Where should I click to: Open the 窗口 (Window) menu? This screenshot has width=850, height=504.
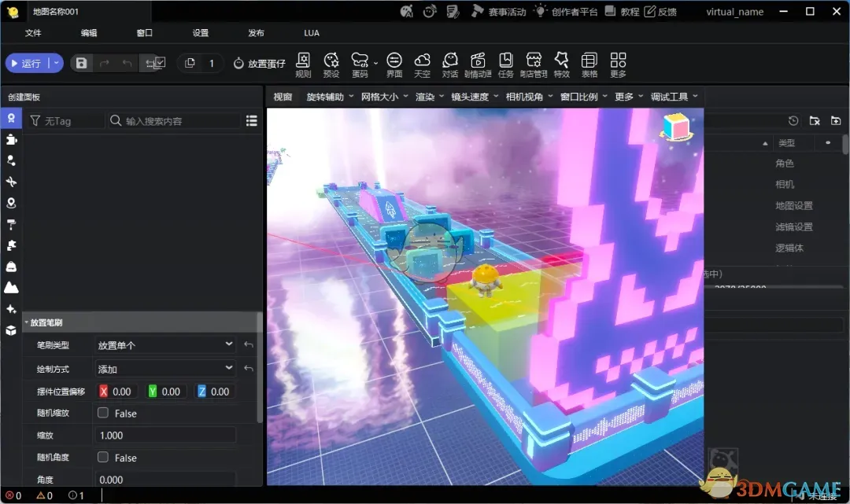click(144, 32)
